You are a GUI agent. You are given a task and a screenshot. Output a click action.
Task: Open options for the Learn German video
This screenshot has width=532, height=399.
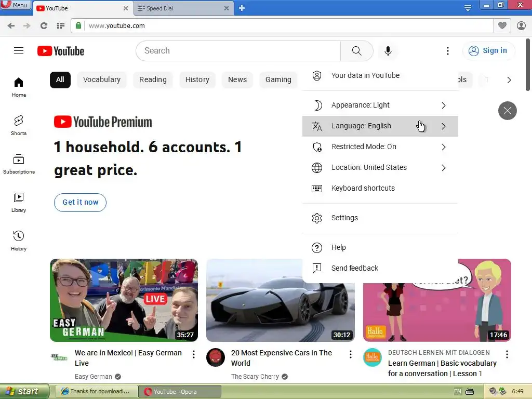click(507, 354)
